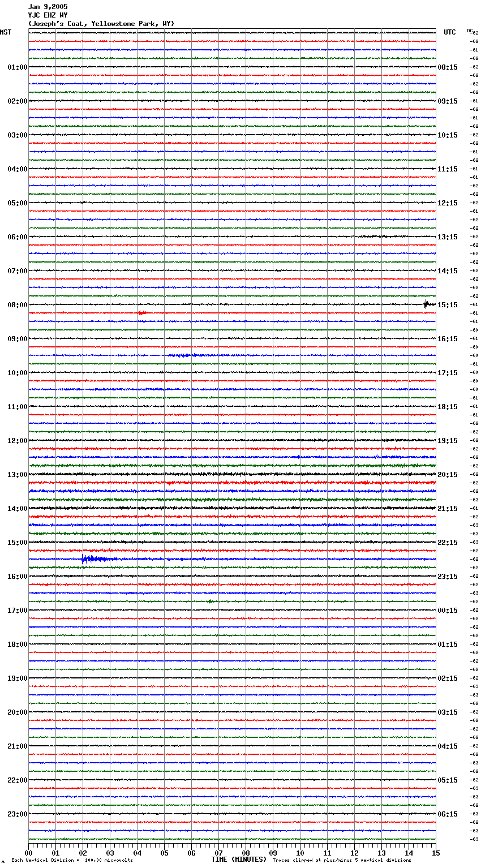Click the black seismic spike near the 15:15 UTC label
The image size is (481, 868).
pyautogui.click(x=426, y=304)
